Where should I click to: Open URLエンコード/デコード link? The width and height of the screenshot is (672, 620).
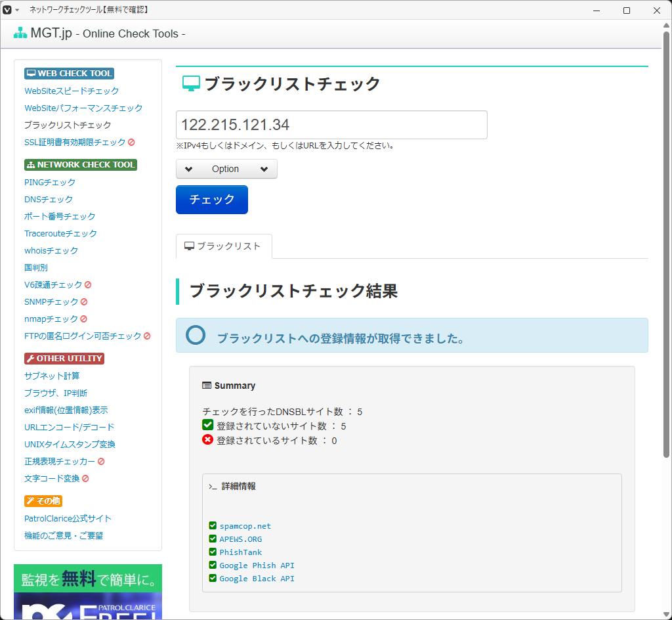pos(70,428)
